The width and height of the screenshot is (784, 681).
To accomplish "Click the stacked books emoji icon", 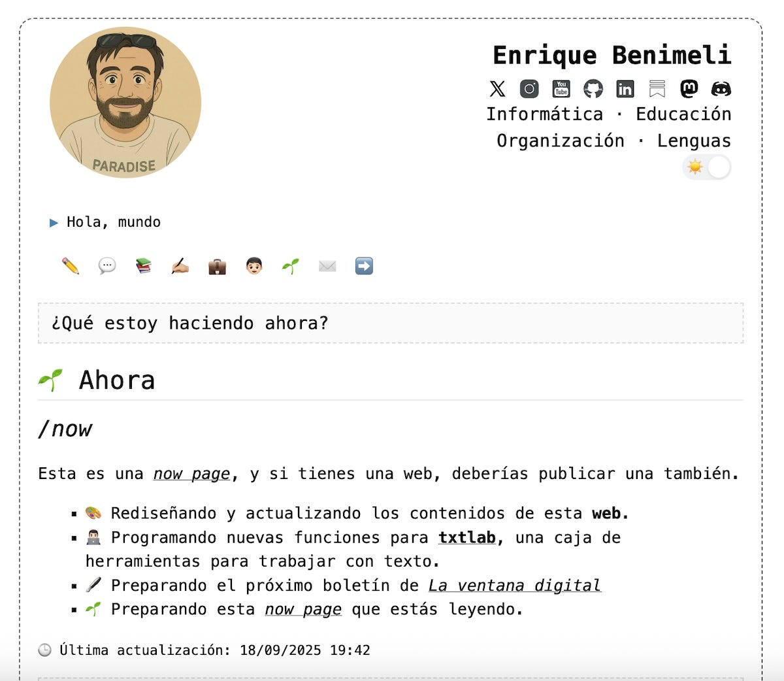I will coord(144,266).
